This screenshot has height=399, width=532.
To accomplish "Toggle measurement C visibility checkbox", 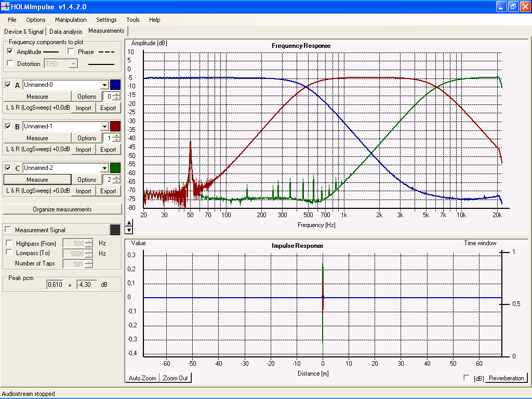I will pos(8,168).
